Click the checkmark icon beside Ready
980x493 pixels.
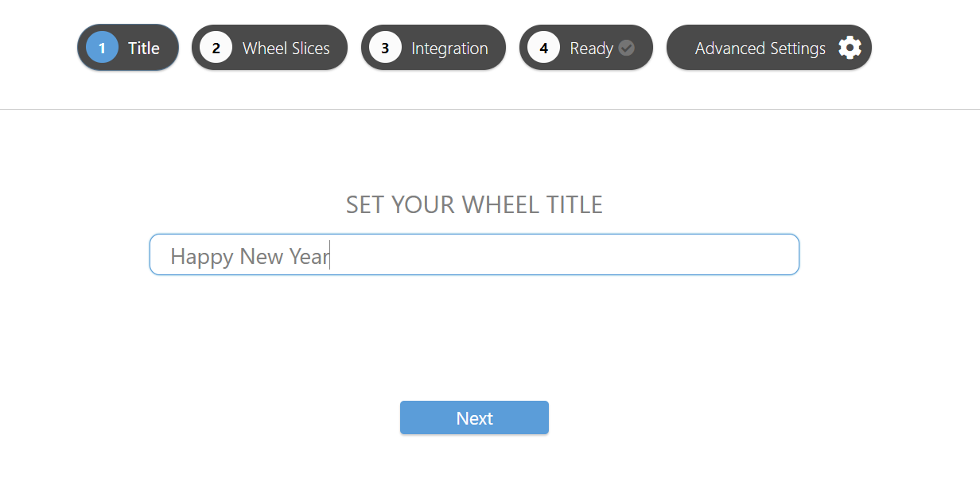(x=627, y=48)
